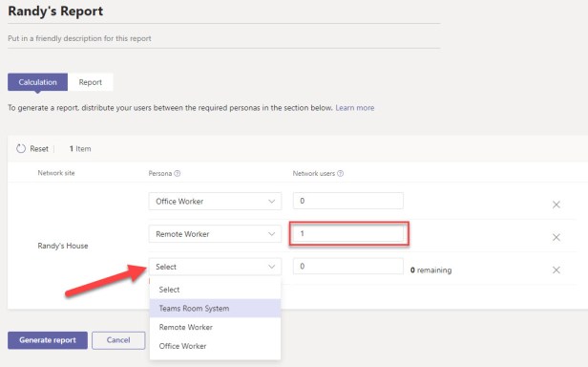Click the friendly description field
Viewport: 588px width, 367px height.
point(224,38)
